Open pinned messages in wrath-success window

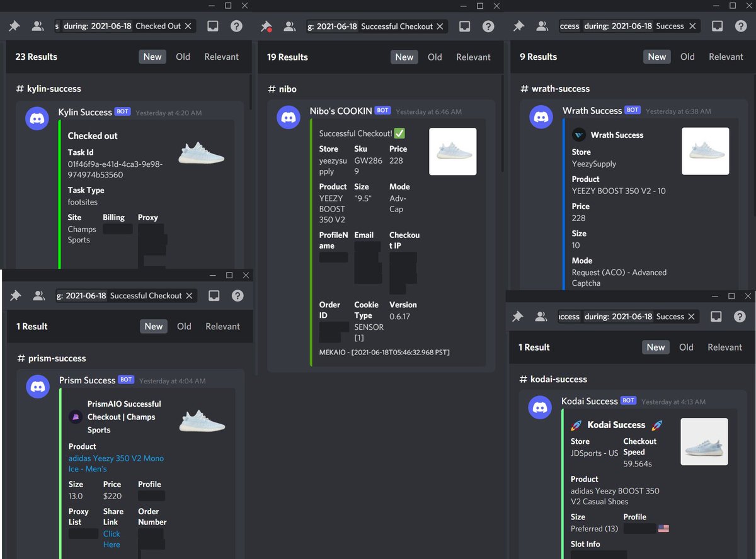point(518,26)
